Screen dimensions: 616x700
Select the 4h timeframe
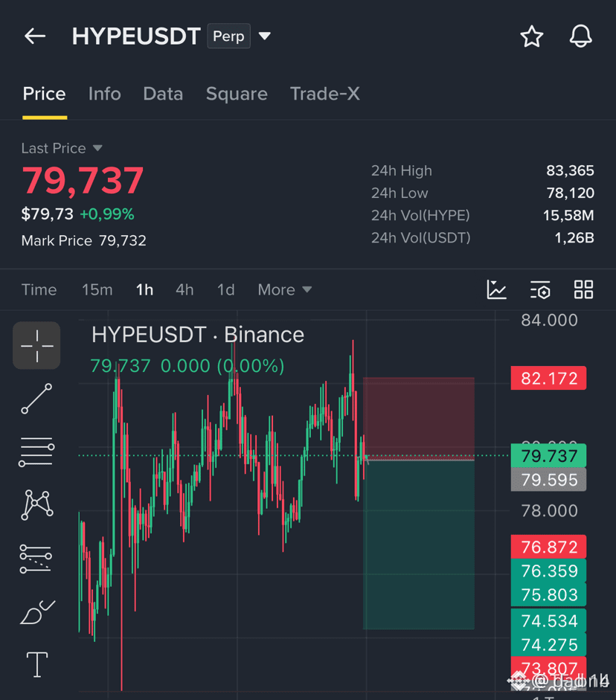(x=185, y=289)
